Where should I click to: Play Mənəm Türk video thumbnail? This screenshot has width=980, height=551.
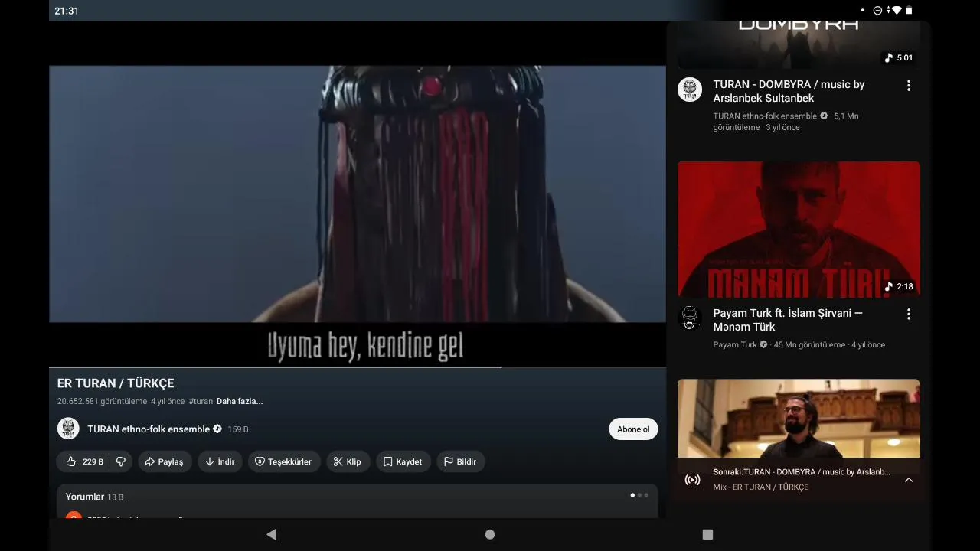[x=799, y=229]
